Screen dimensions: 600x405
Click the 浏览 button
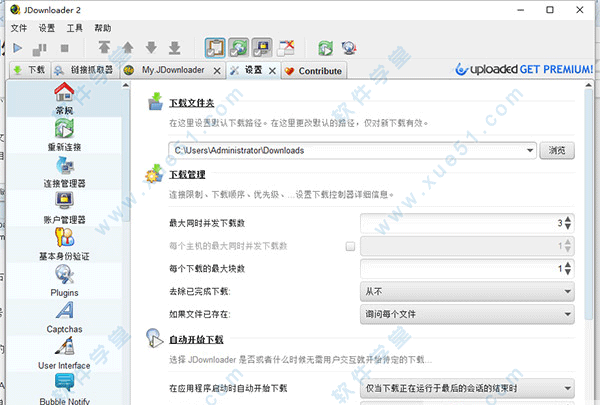pyautogui.click(x=558, y=150)
